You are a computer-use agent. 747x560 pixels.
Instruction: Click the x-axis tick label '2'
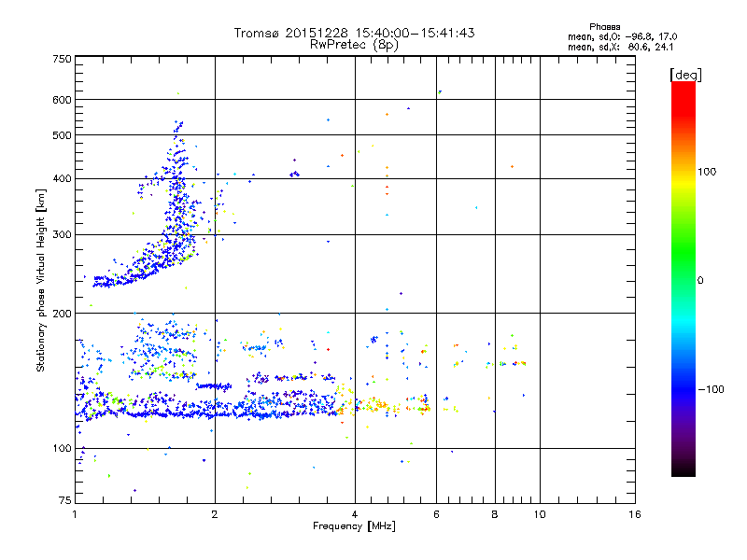pos(215,514)
